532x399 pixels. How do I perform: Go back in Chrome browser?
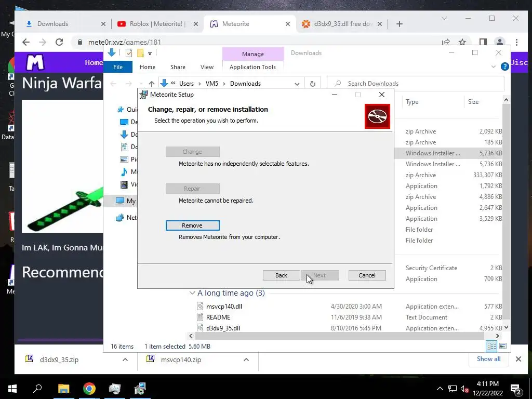[x=26, y=42]
